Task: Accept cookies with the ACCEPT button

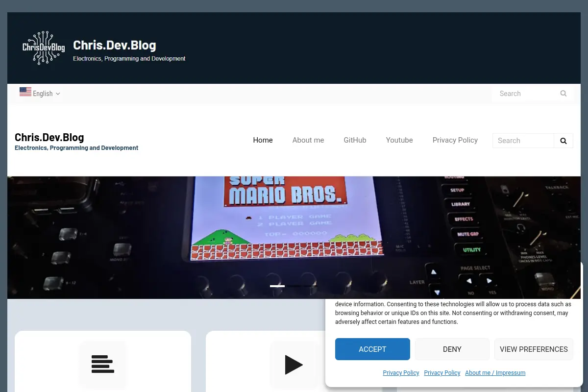Action: tap(372, 349)
